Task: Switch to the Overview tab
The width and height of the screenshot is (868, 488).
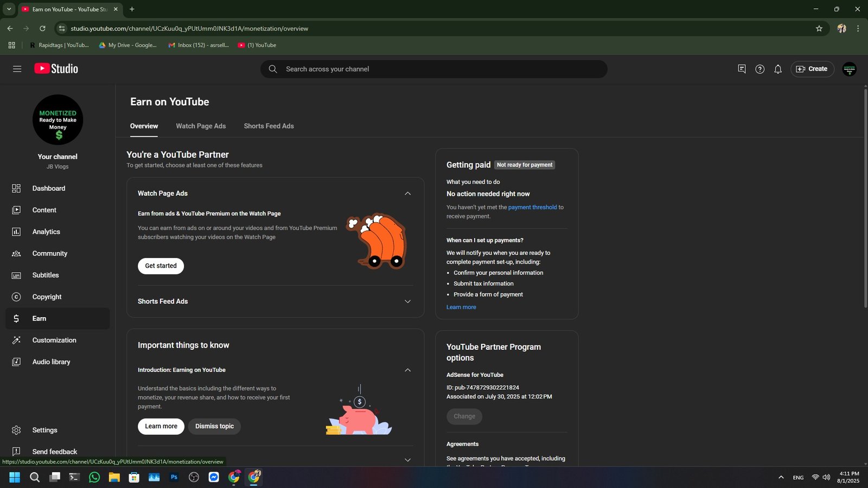Action: (144, 126)
